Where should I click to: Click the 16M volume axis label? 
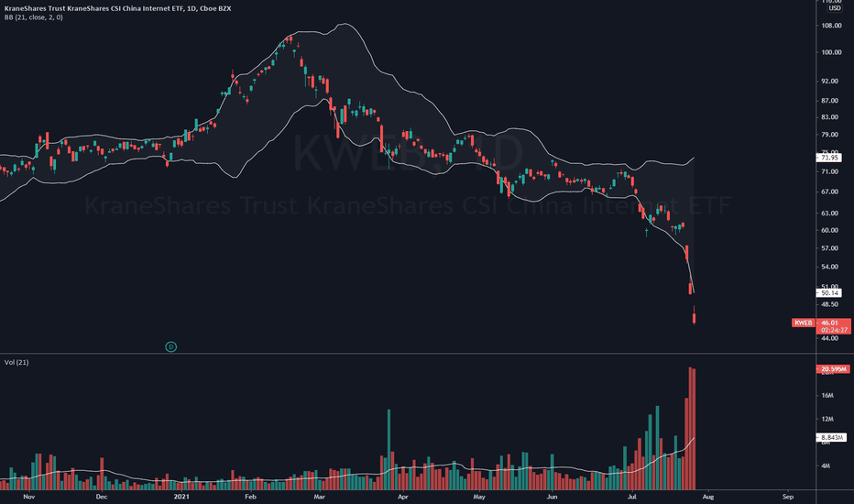[827, 396]
